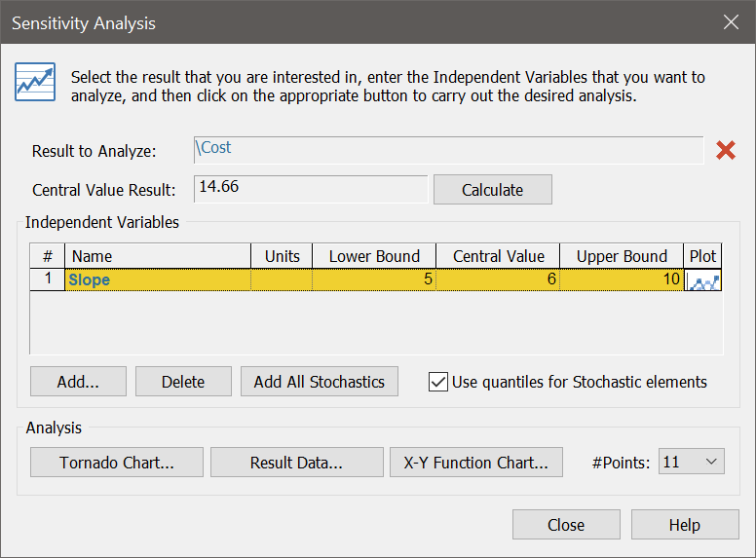The width and height of the screenshot is (756, 558).
Task: Click the Result to Analyze field
Action: coord(448,150)
